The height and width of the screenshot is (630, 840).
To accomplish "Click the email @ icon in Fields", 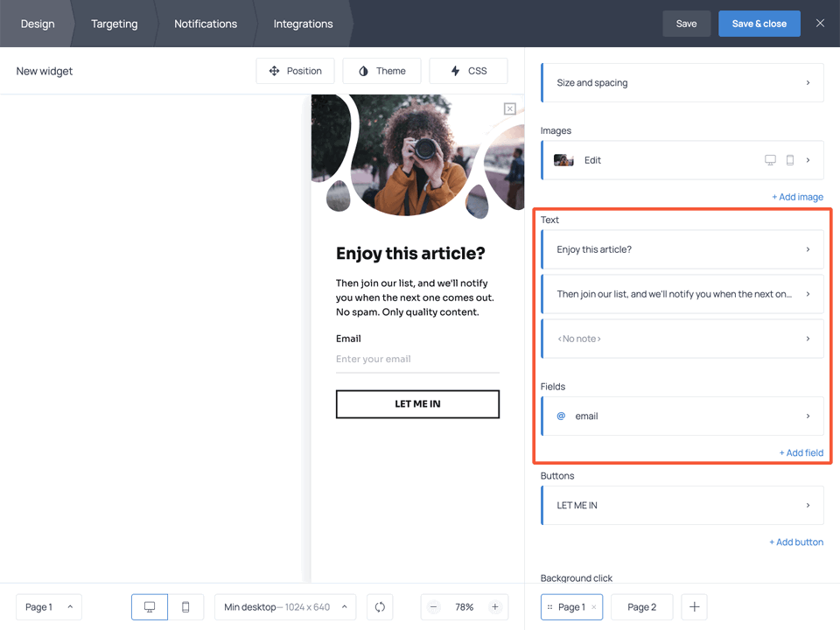I will (x=561, y=416).
